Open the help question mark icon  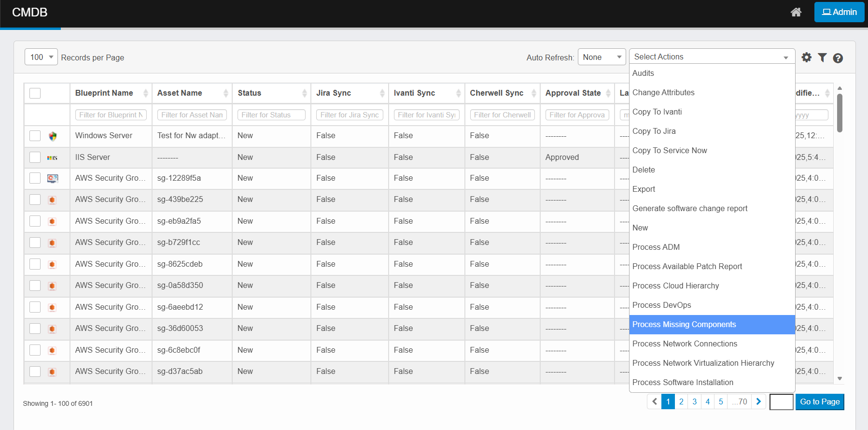[838, 58]
